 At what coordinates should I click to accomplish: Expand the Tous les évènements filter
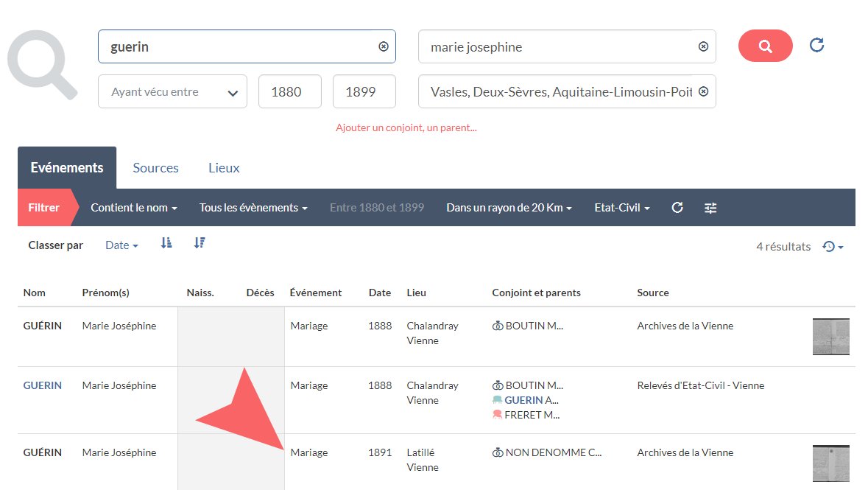tap(253, 208)
